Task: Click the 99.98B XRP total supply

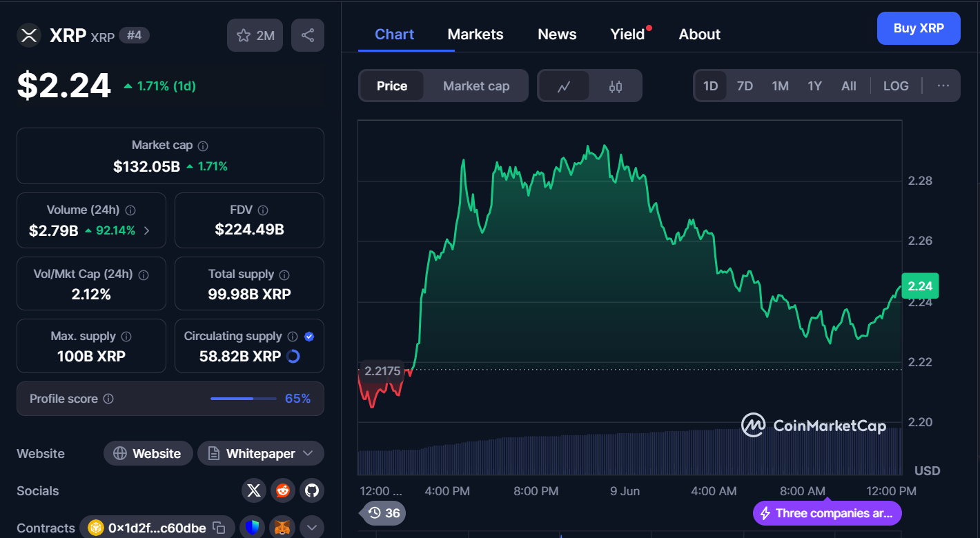Action: click(x=249, y=294)
